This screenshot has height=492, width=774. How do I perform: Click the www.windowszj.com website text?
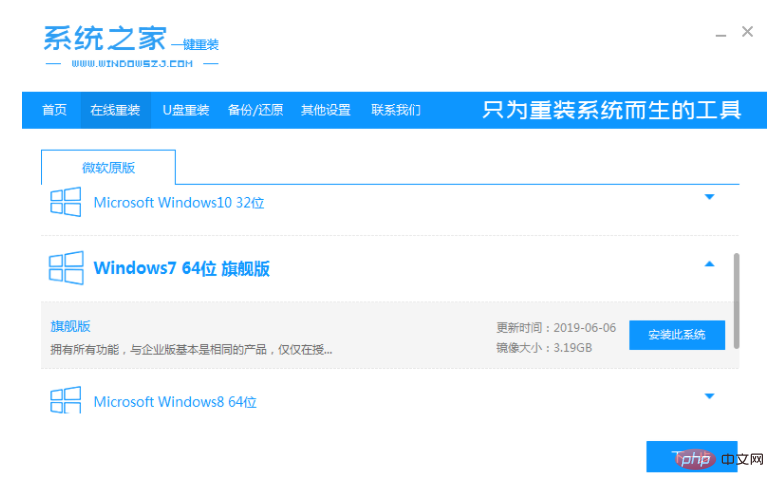pos(132,64)
